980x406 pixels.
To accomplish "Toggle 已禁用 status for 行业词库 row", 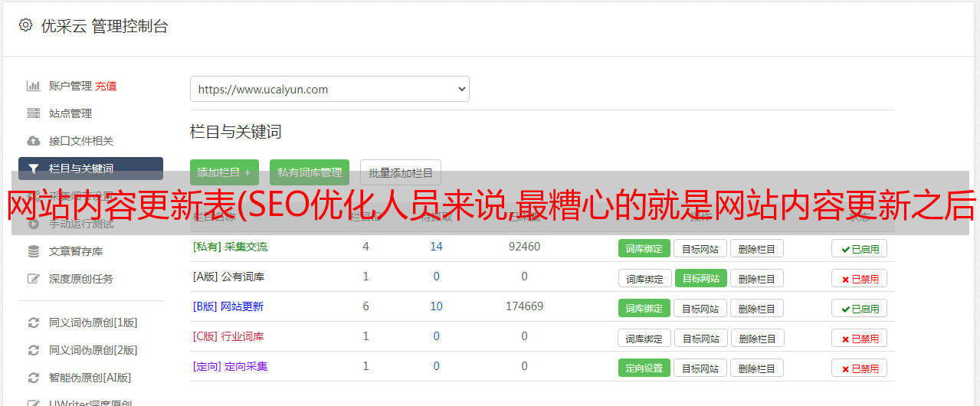I will 860,338.
